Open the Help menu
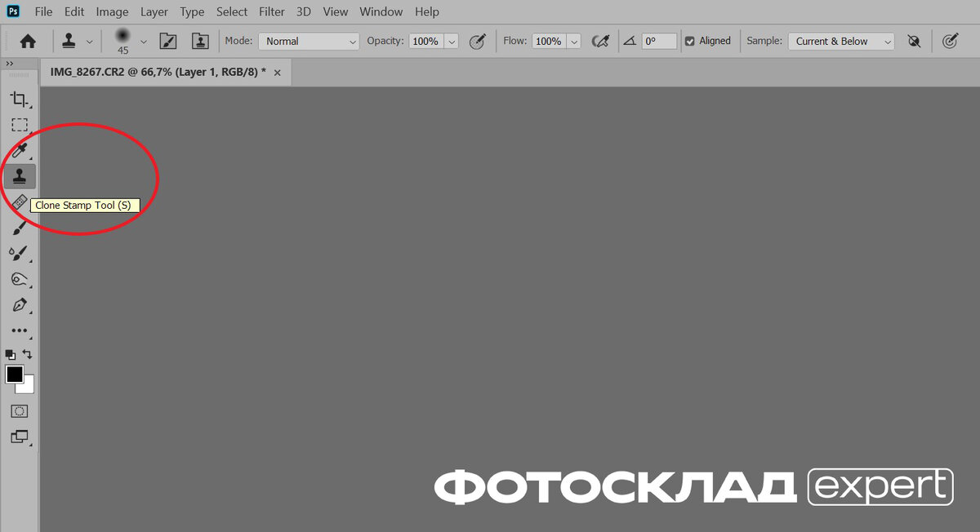 coord(426,11)
